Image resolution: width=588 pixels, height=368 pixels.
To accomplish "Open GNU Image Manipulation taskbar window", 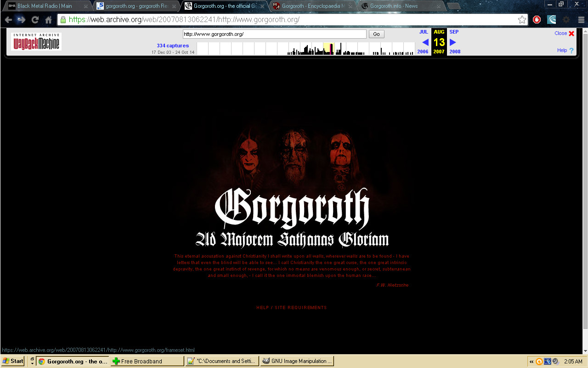I will point(297,361).
